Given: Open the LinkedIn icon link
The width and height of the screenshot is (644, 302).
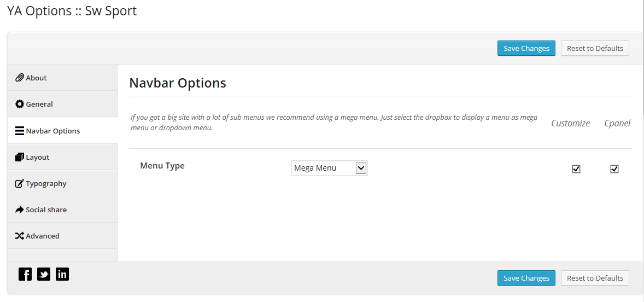Looking at the screenshot, I should pyautogui.click(x=62, y=274).
